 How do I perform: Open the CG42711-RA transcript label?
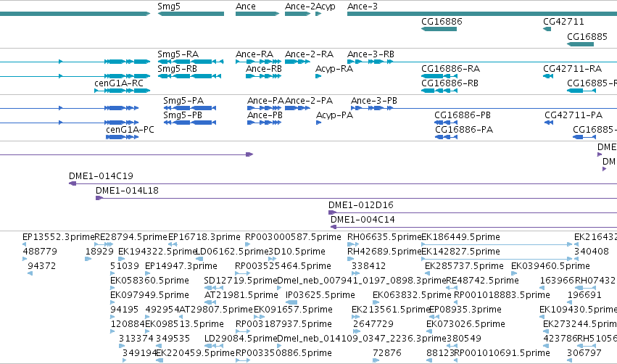tap(573, 69)
